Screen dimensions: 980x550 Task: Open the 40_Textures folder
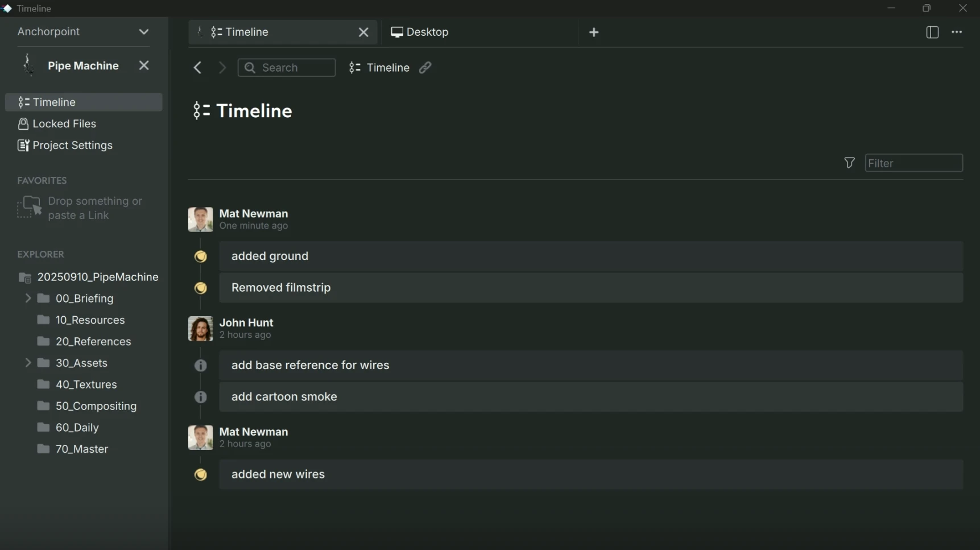click(x=86, y=385)
